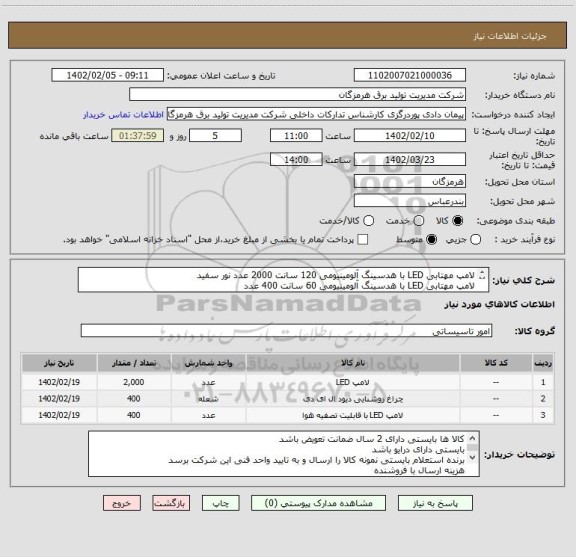Click the پاسخ به نیاز button

435,503
